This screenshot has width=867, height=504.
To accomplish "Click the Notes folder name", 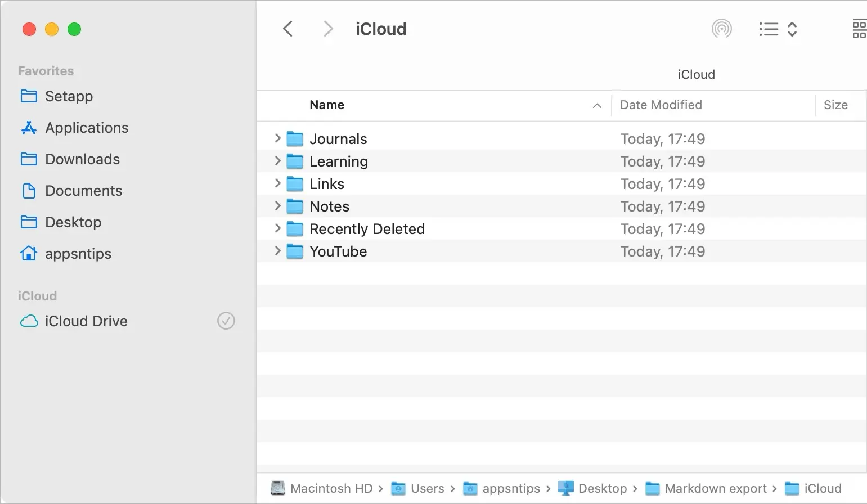I will (329, 206).
